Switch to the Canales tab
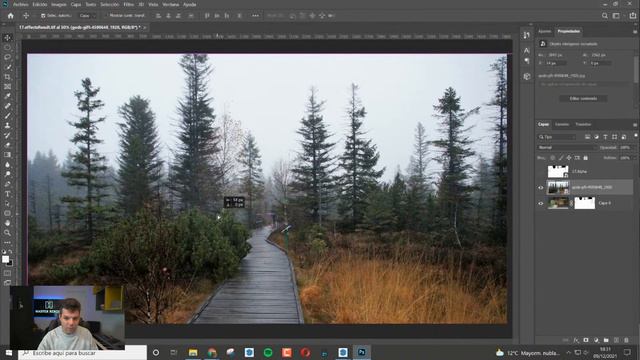Screen dimensions: 640x360 [562, 124]
